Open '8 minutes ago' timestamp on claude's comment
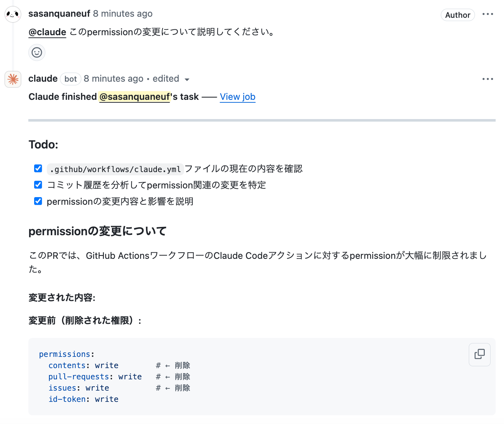This screenshot has height=424, width=504. (x=114, y=79)
